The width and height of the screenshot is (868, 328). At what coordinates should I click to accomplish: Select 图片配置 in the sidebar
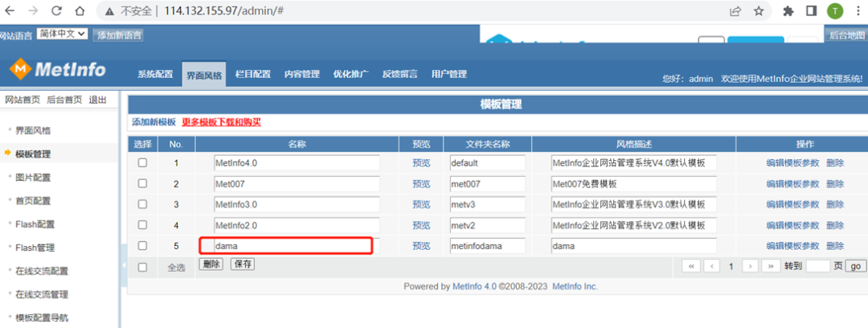pyautogui.click(x=33, y=178)
